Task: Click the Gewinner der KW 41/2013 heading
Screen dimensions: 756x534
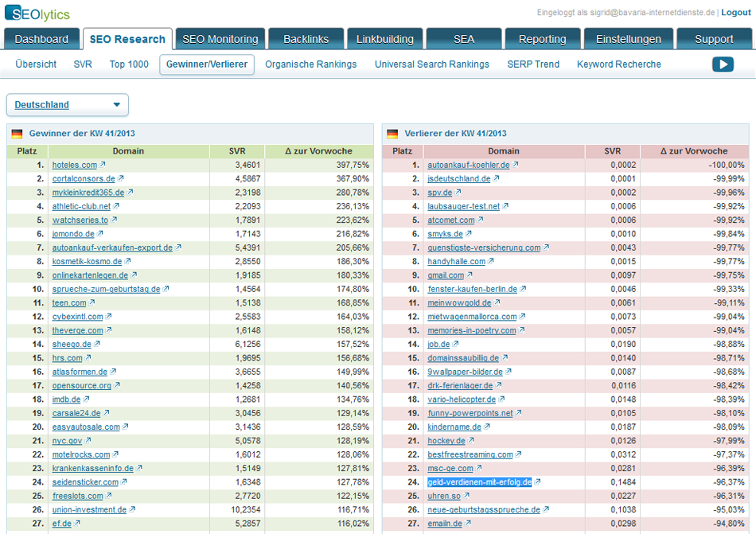Action: click(x=82, y=134)
